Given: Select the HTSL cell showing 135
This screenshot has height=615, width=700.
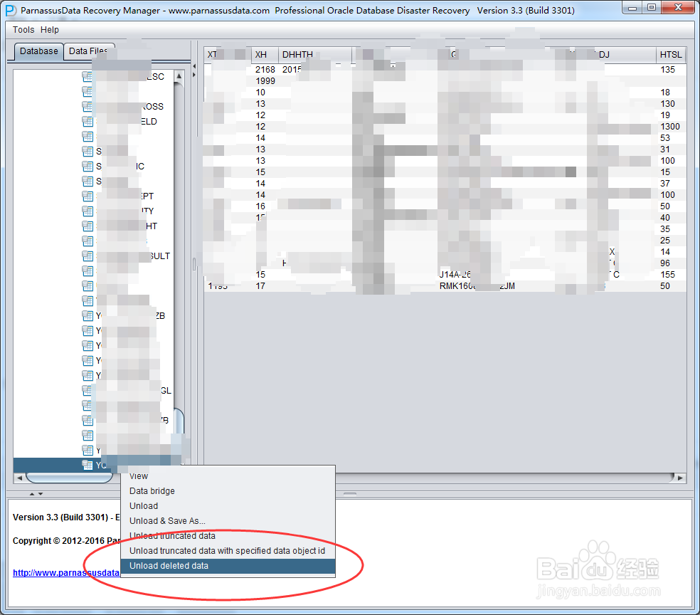Looking at the screenshot, I should click(x=671, y=69).
